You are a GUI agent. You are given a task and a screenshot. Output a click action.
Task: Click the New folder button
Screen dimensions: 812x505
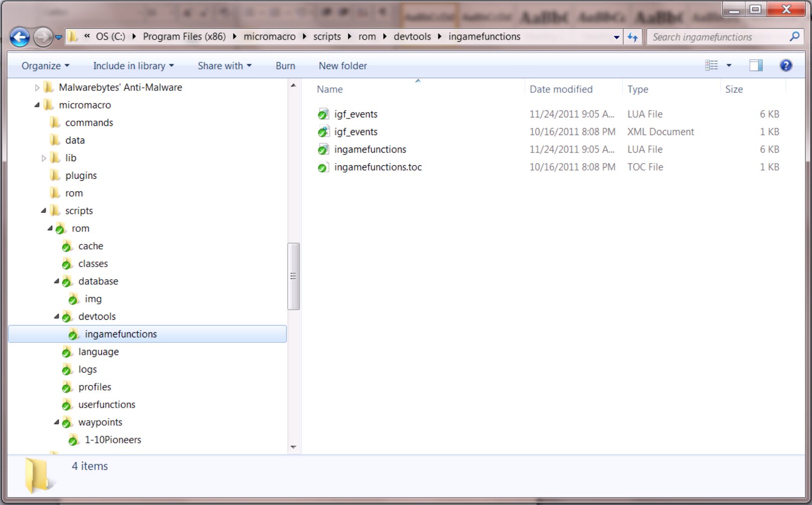point(342,66)
